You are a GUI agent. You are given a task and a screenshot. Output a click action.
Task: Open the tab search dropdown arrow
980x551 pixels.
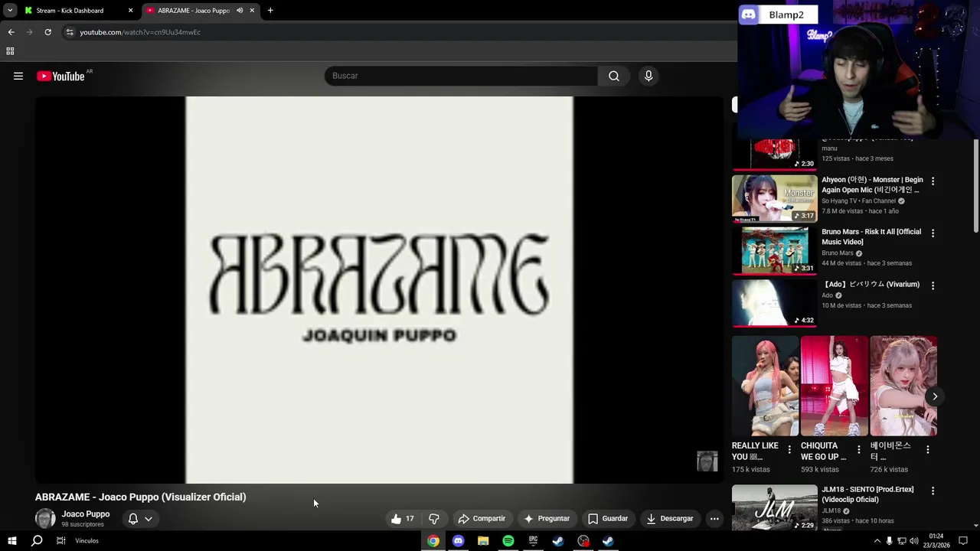pyautogui.click(x=10, y=11)
